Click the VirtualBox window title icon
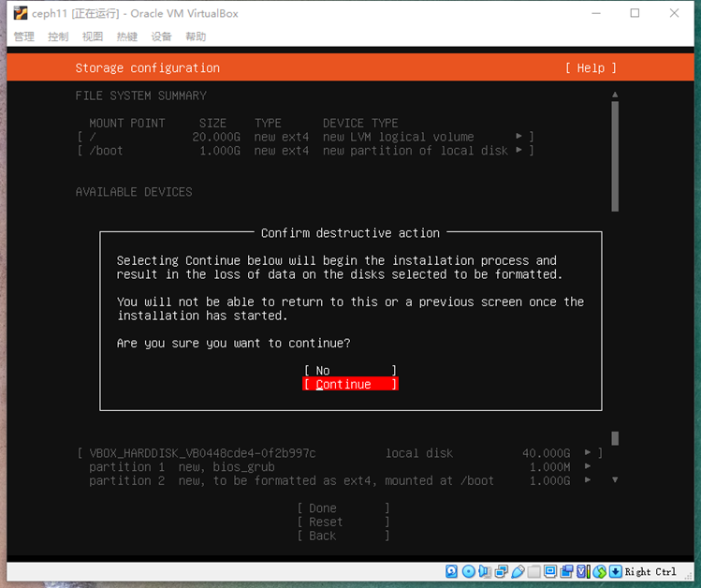Screen dimensions: 701x588 (x=21, y=13)
